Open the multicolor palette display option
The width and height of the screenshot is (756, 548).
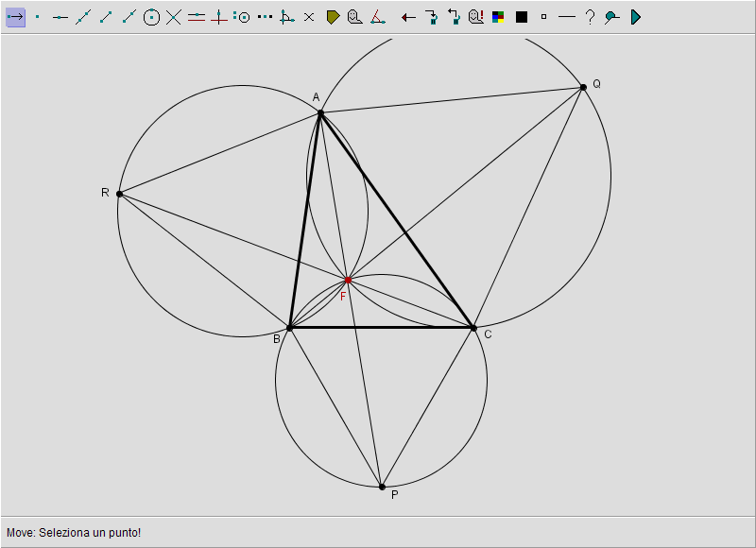(498, 17)
